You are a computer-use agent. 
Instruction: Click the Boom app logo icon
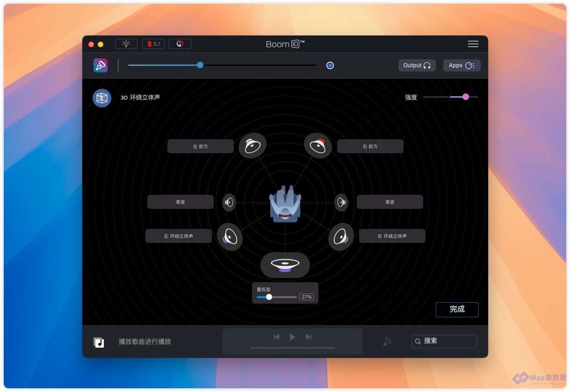click(x=101, y=65)
